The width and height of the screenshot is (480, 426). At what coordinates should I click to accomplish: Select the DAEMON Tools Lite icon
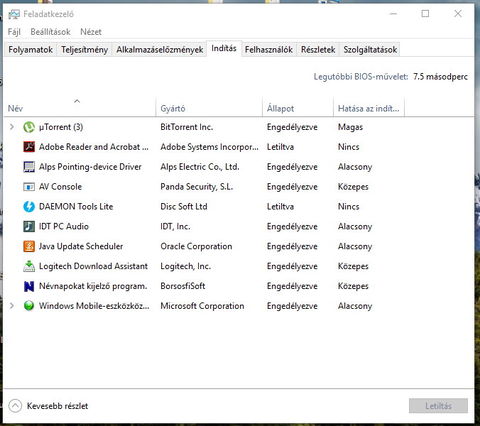point(29,207)
